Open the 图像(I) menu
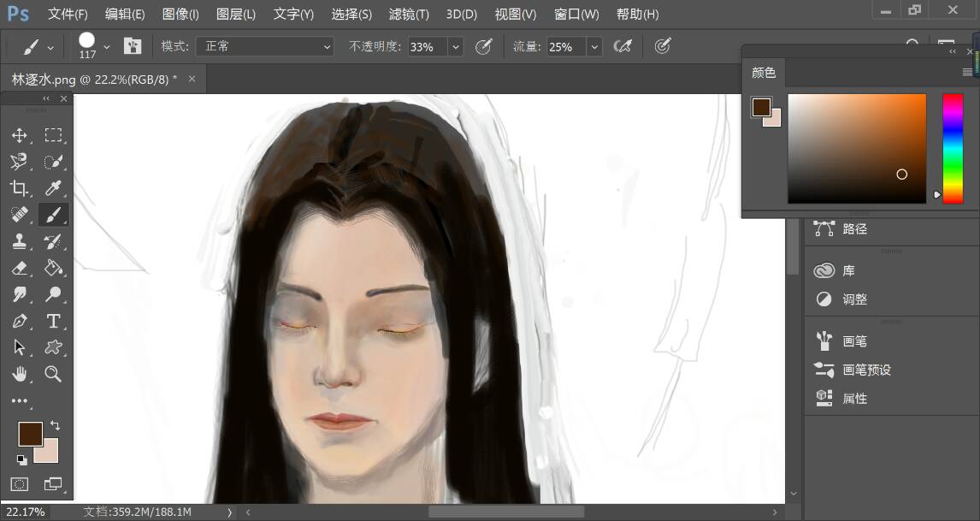 click(x=180, y=14)
